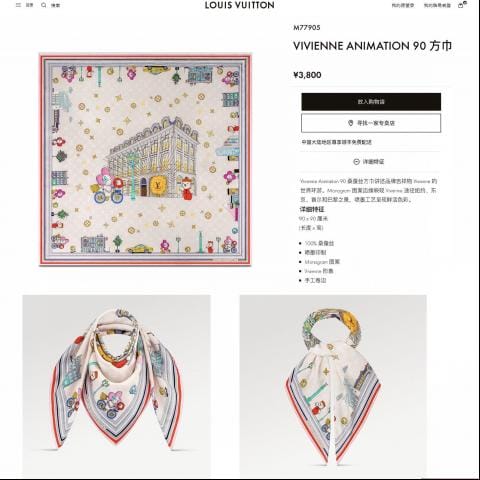
Task: Open the wishlist link in header
Action: point(403,5)
